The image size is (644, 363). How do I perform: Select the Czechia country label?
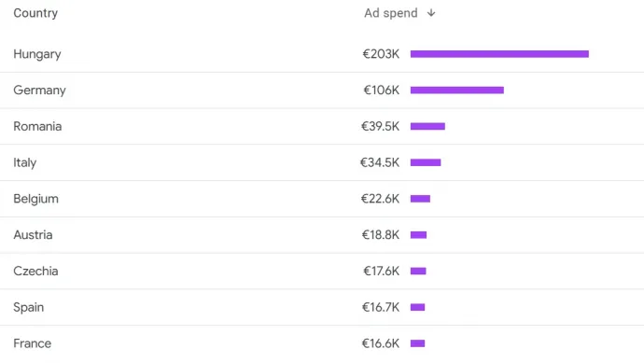click(35, 271)
